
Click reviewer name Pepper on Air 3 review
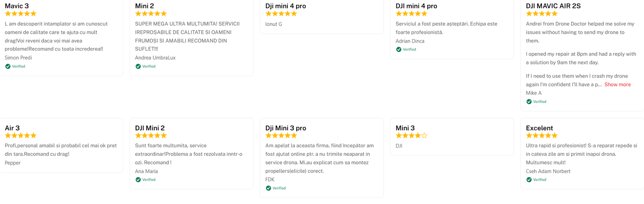[12, 163]
